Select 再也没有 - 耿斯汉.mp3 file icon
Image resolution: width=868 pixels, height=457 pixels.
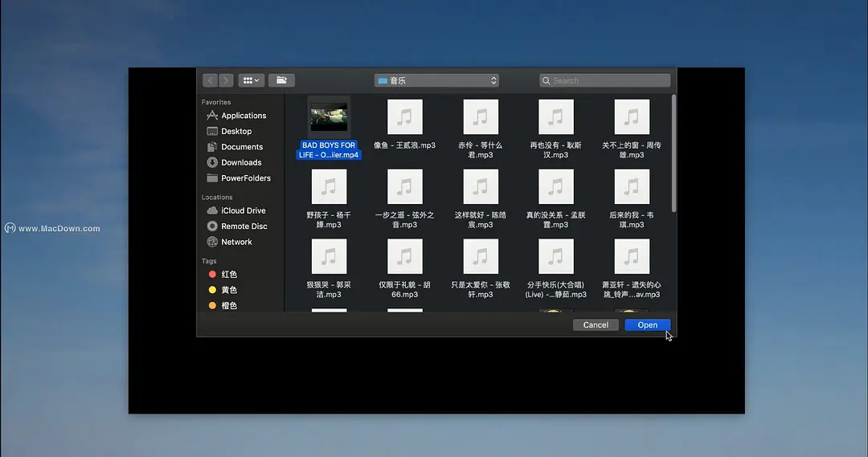coord(556,116)
